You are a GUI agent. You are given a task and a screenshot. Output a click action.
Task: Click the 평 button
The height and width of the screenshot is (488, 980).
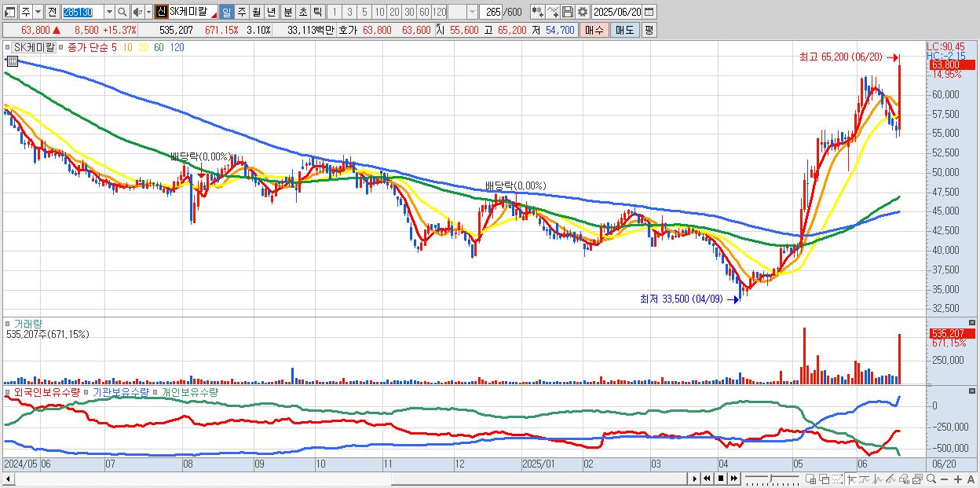pos(649,30)
